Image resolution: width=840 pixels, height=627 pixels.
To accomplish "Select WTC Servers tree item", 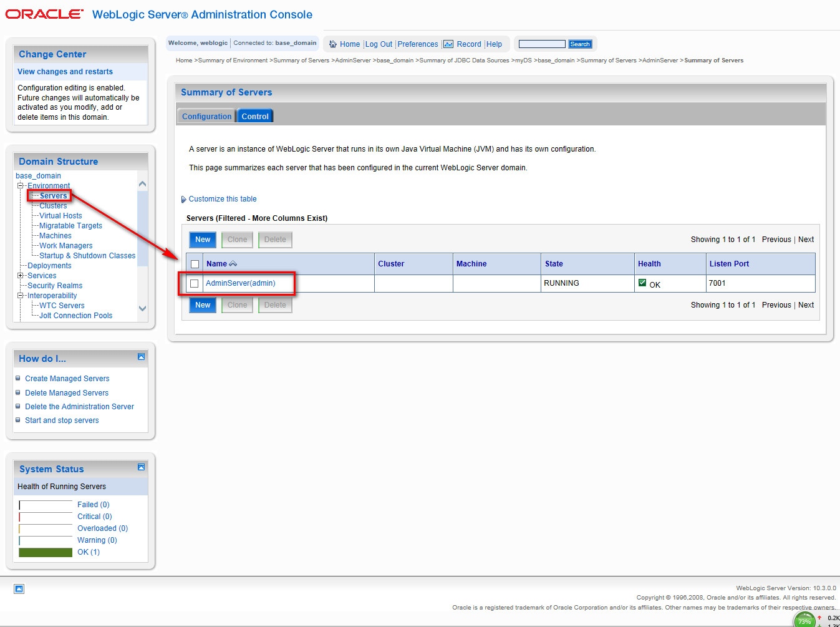I will tap(62, 306).
